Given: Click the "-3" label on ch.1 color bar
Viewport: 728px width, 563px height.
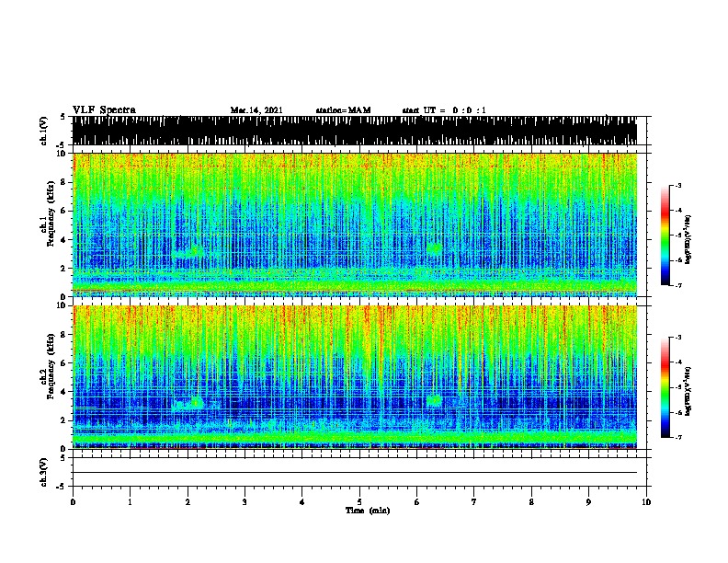Looking at the screenshot, I should (x=678, y=185).
